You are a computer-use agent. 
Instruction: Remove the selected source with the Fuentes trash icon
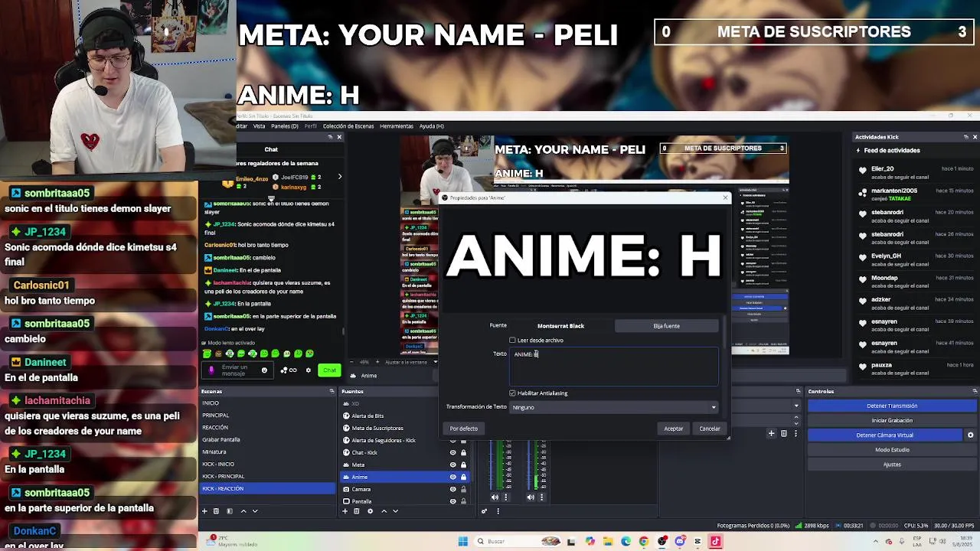[357, 511]
